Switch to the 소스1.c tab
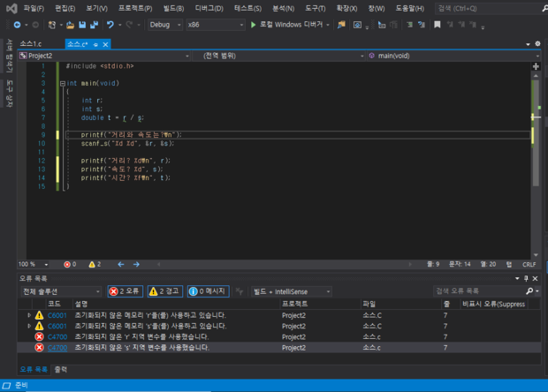548x392 pixels. [31, 43]
